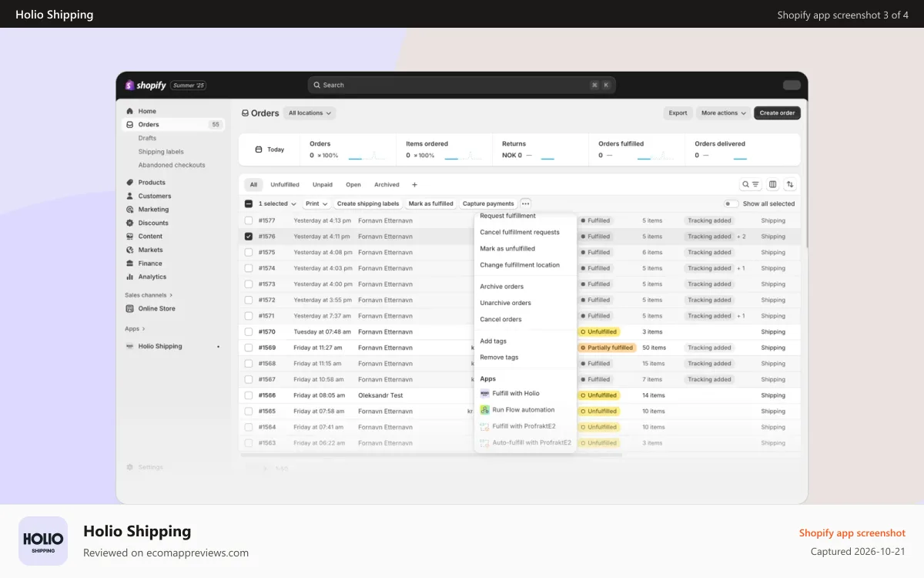This screenshot has height=578, width=924.
Task: Open Shipping labels under Orders
Action: click(161, 152)
